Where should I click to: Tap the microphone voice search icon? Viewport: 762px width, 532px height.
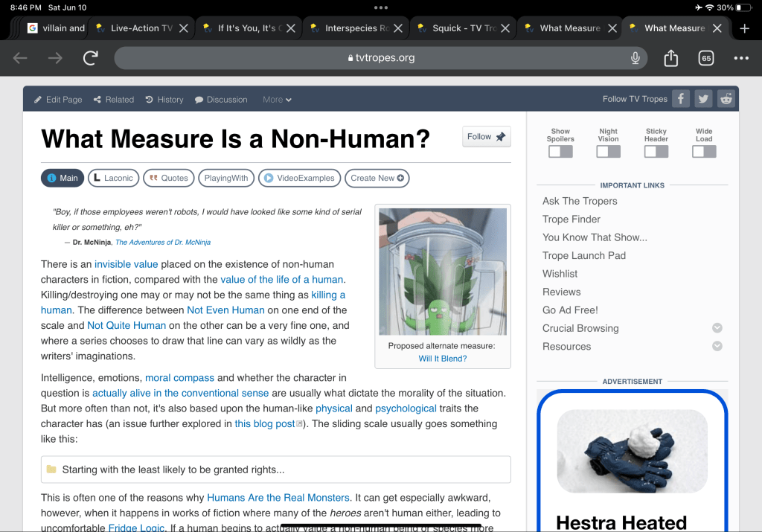pyautogui.click(x=635, y=58)
